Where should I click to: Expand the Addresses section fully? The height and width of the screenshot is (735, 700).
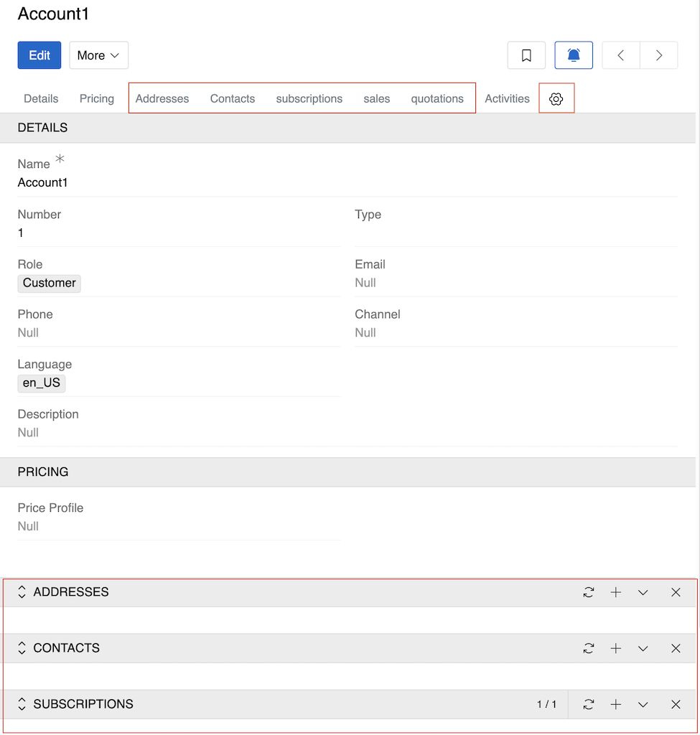(22, 592)
